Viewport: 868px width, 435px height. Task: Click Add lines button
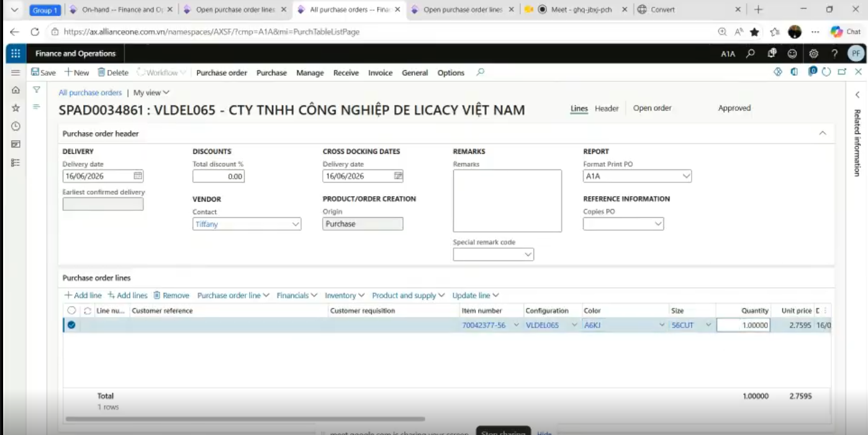[x=127, y=296]
